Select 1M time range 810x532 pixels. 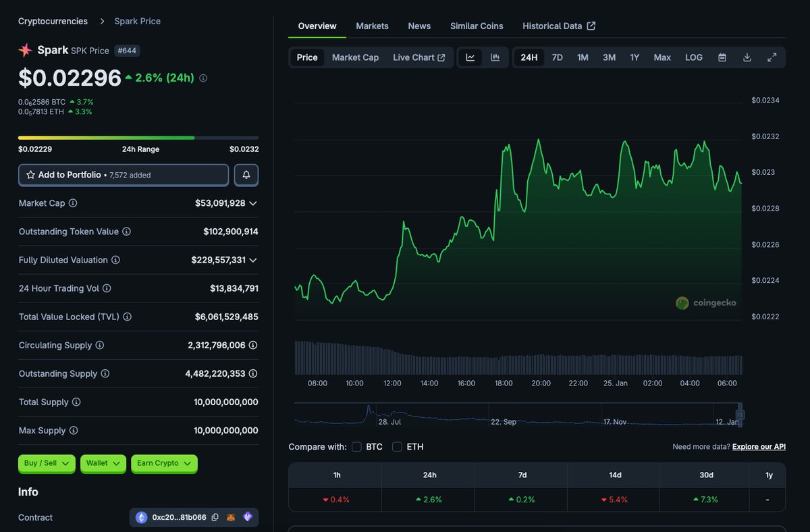[x=583, y=57]
